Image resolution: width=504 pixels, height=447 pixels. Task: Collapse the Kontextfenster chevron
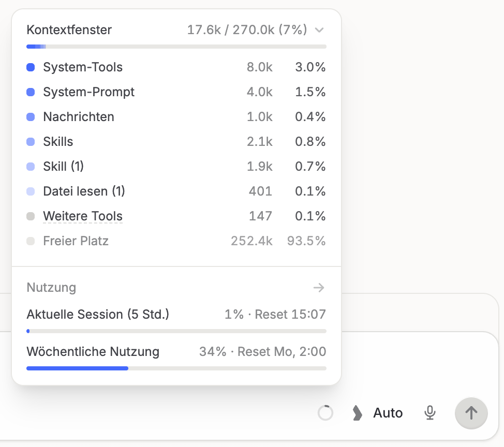319,30
